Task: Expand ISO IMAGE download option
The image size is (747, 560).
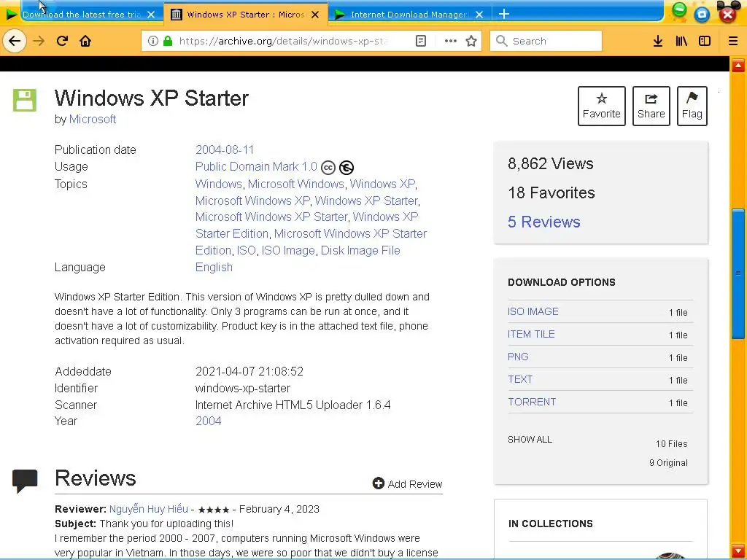Action: point(533,311)
